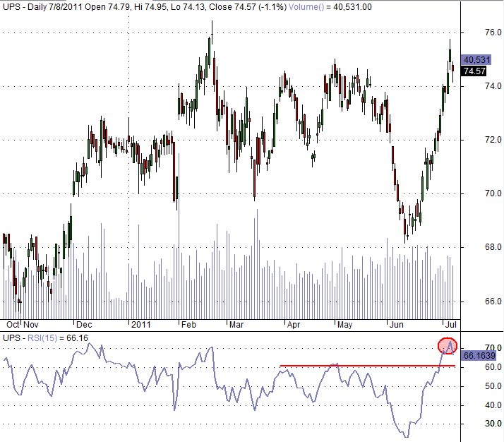Click the 'Jul' date axis label
This screenshot has height=442, width=504.
click(x=450, y=325)
